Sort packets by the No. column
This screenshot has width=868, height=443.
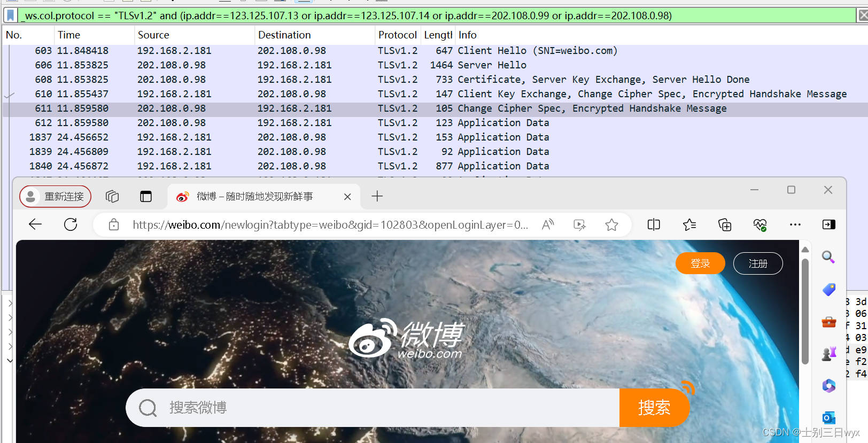pos(28,35)
